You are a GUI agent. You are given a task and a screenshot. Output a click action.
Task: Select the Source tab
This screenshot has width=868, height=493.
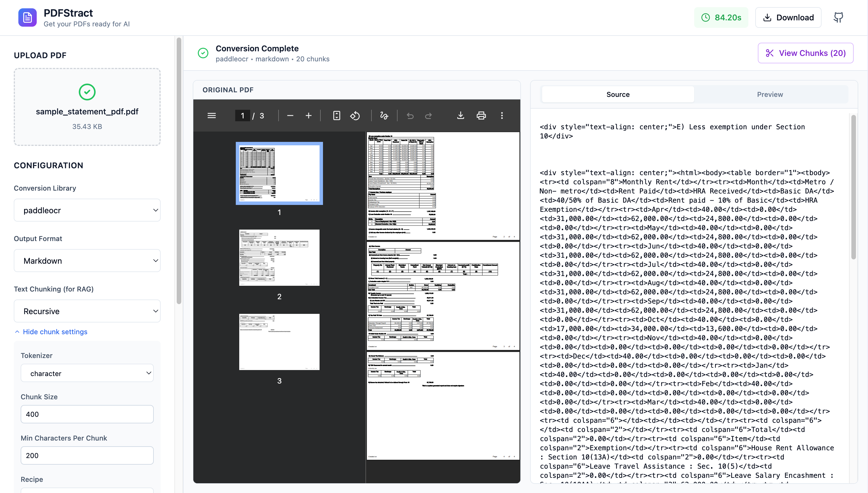point(618,95)
